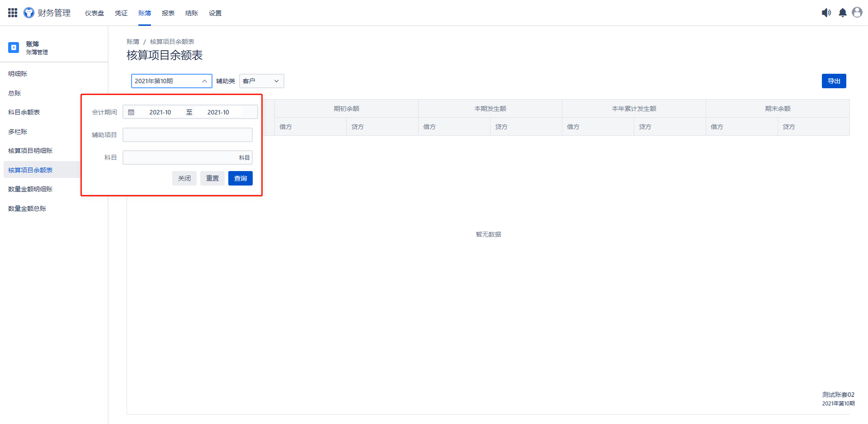Viewport: 868px width, 424px height.
Task: Open the 辅助项目 selection field
Action: [187, 135]
